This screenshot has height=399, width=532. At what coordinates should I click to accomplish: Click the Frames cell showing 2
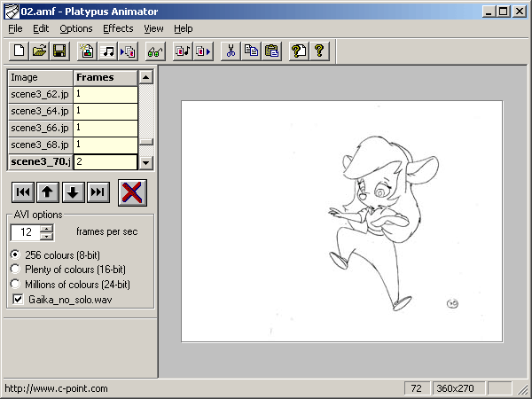pyautogui.click(x=106, y=162)
